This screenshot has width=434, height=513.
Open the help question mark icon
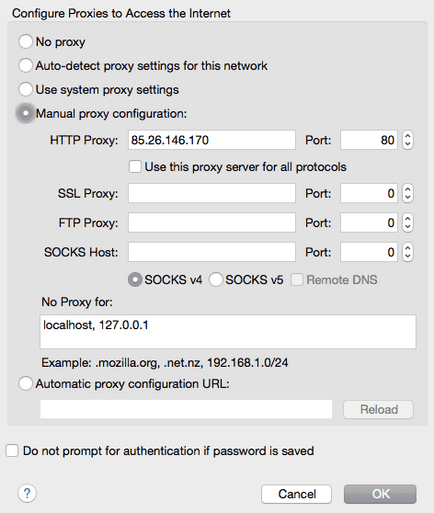27,493
